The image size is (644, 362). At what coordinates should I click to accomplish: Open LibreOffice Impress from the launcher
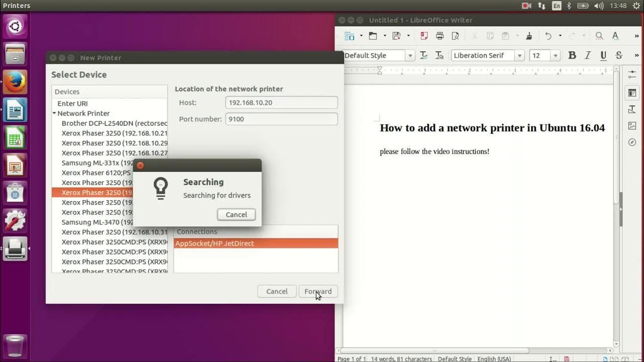point(15,165)
